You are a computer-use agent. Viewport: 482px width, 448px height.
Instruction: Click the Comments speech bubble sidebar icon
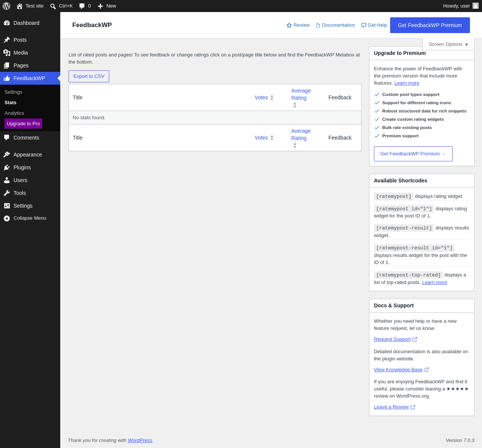coord(7,138)
